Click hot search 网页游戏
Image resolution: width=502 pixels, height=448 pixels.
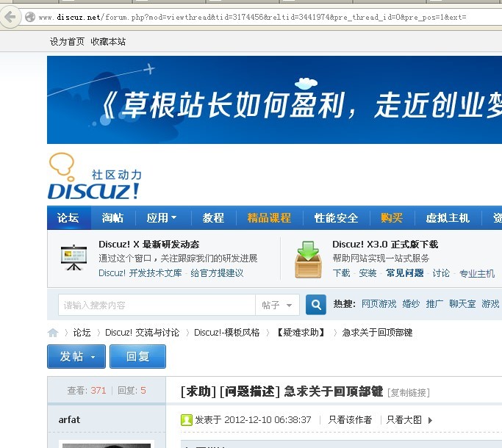click(x=379, y=303)
